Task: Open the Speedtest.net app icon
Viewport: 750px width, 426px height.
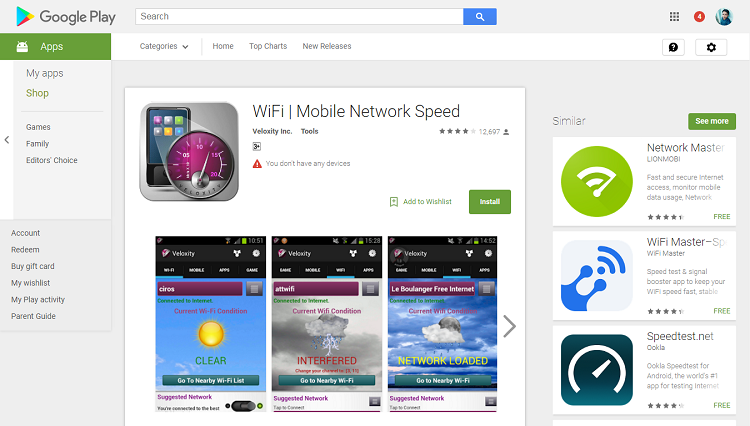Action: coord(596,370)
